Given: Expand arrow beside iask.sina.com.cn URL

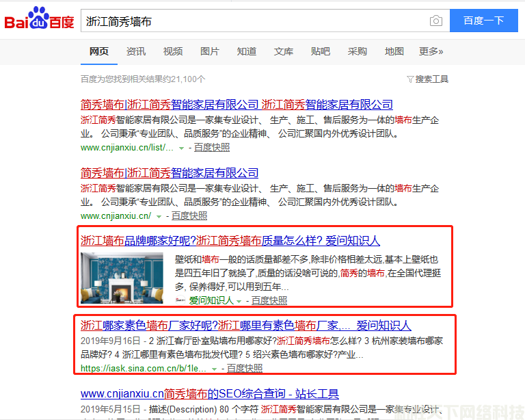Looking at the screenshot, I should [x=215, y=369].
